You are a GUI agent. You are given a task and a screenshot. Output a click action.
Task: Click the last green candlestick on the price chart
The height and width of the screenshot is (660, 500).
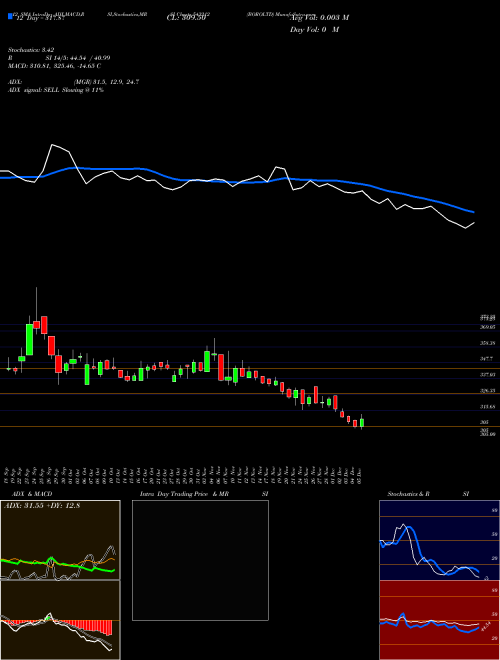[x=362, y=422]
